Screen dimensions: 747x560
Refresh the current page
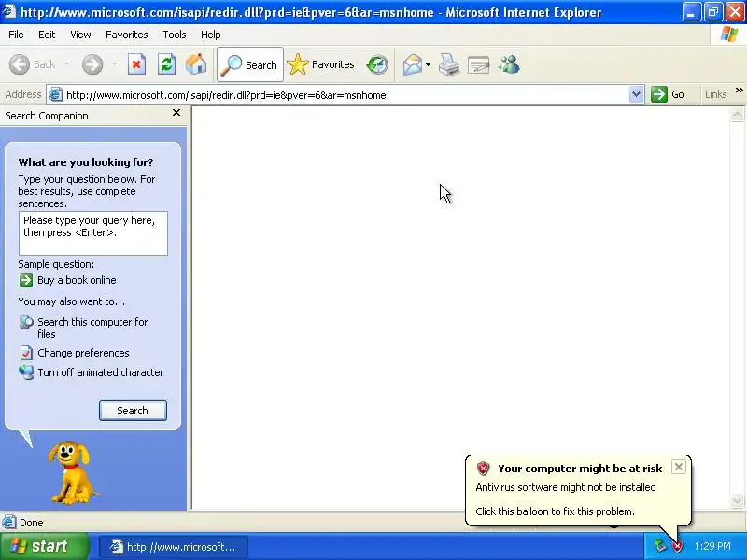[x=166, y=64]
